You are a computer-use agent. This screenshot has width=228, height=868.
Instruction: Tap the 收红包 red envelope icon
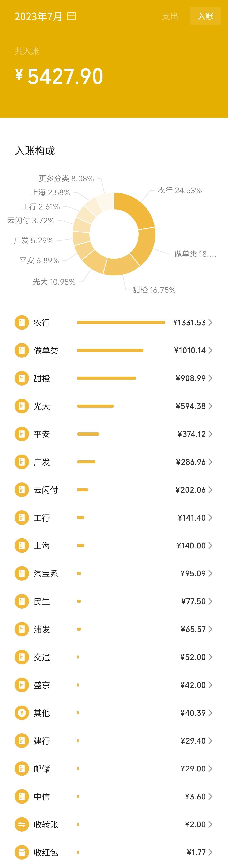pyautogui.click(x=22, y=852)
